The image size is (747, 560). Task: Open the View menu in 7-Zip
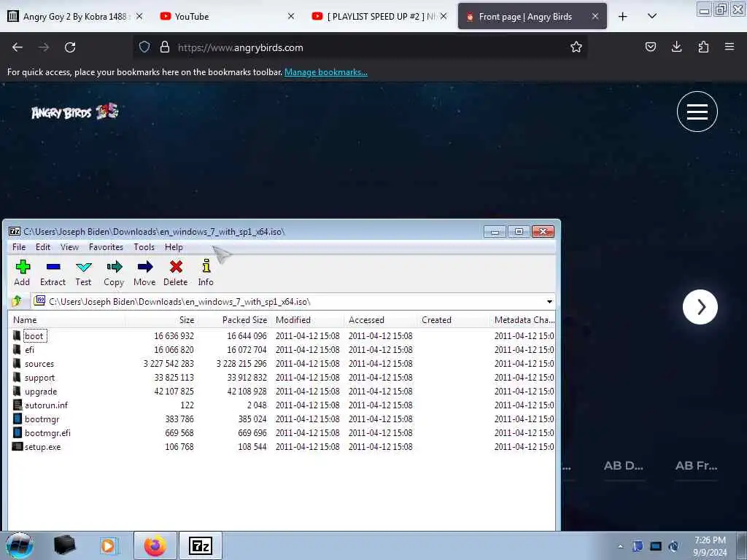[x=69, y=247]
